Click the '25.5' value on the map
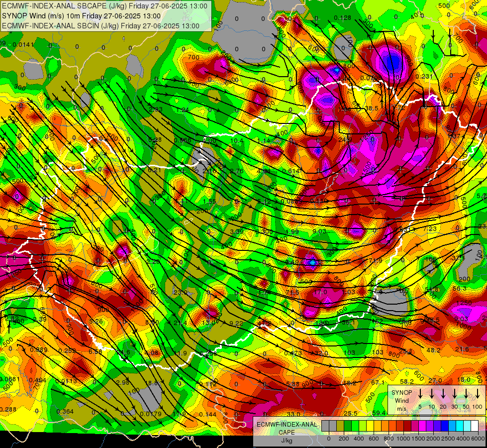This screenshot has height=448, width=487. [351, 414]
